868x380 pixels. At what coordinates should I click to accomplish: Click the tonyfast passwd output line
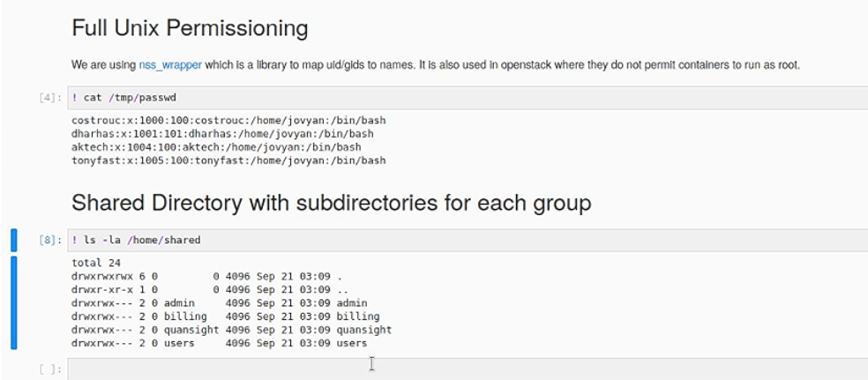tap(228, 160)
